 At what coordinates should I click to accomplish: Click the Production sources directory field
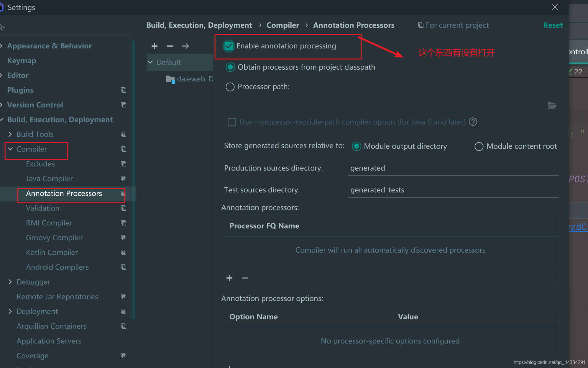pyautogui.click(x=453, y=168)
